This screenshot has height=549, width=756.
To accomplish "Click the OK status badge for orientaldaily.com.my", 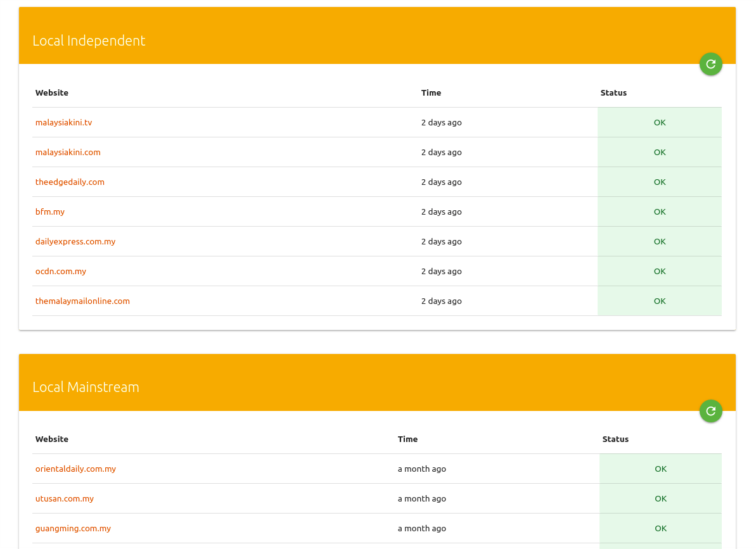I will (660, 469).
